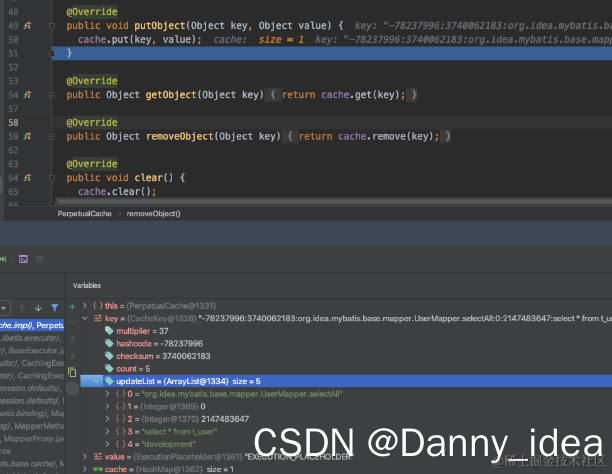Click the PerpetualCache breadcrumb
The width and height of the screenshot is (612, 474).
click(84, 214)
